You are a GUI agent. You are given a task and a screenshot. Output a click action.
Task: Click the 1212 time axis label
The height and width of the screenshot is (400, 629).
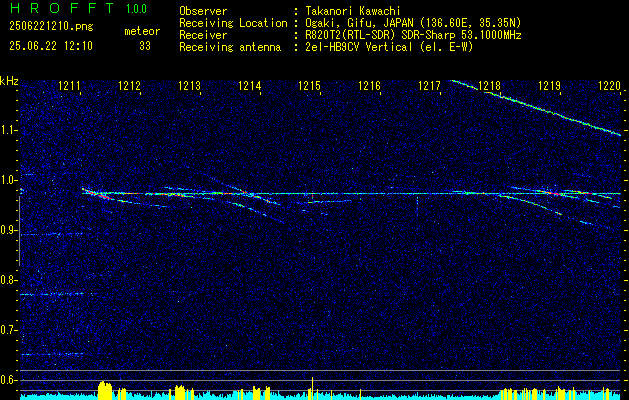coord(129,85)
